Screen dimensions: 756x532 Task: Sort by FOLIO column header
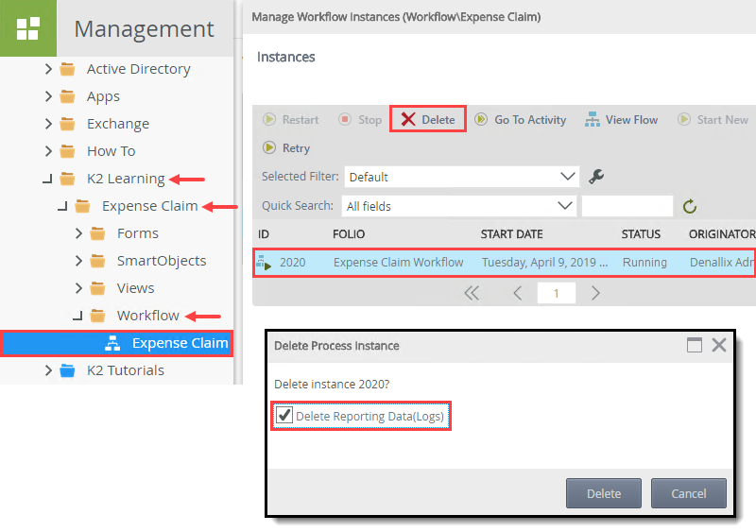(349, 234)
